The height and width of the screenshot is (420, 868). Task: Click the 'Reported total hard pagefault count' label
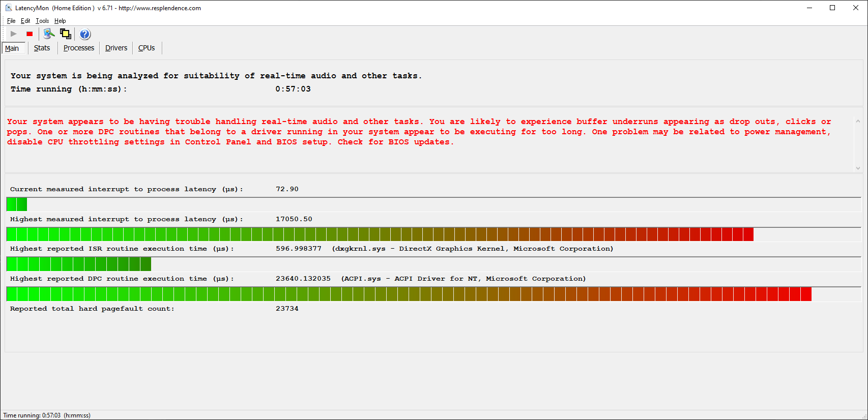tap(92, 309)
